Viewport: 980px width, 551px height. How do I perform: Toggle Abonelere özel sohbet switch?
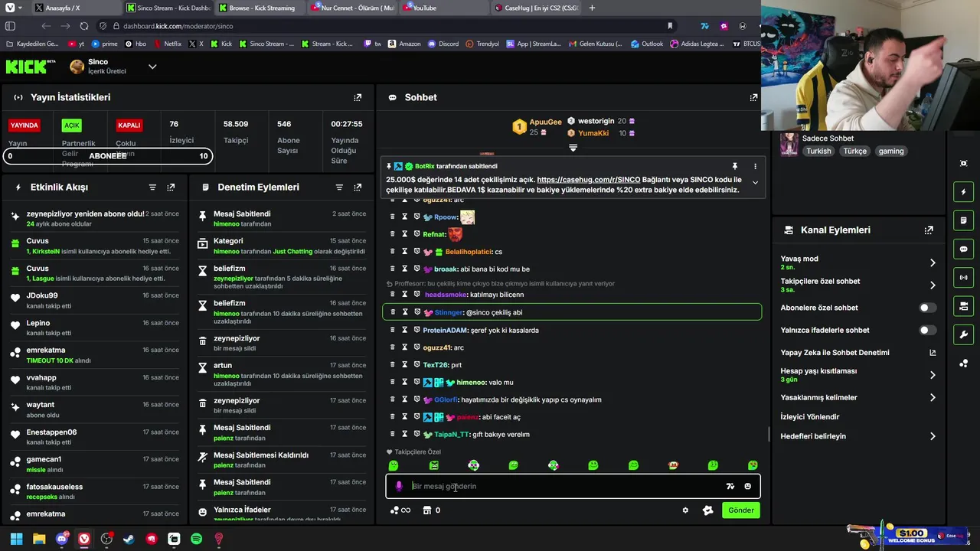click(x=927, y=308)
